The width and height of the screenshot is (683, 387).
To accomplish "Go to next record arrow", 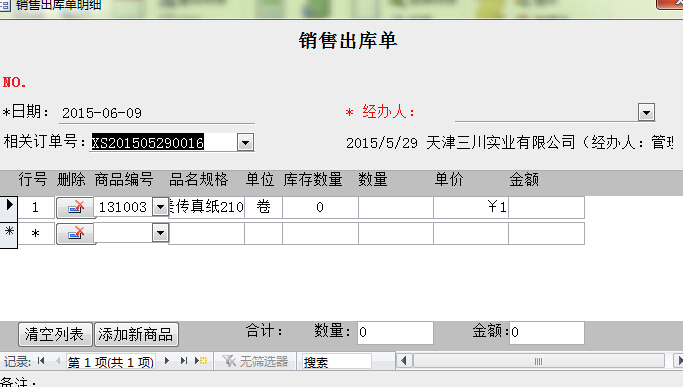I will 167,361.
